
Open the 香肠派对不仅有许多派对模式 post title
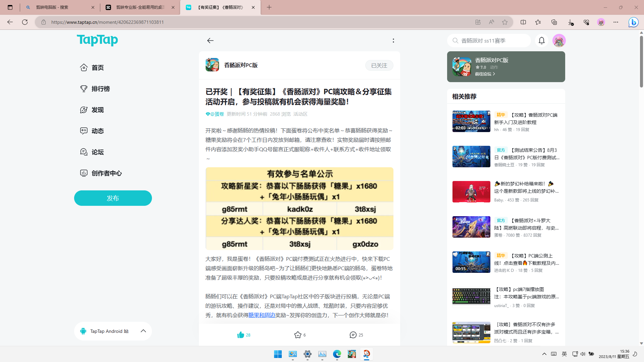point(527,328)
